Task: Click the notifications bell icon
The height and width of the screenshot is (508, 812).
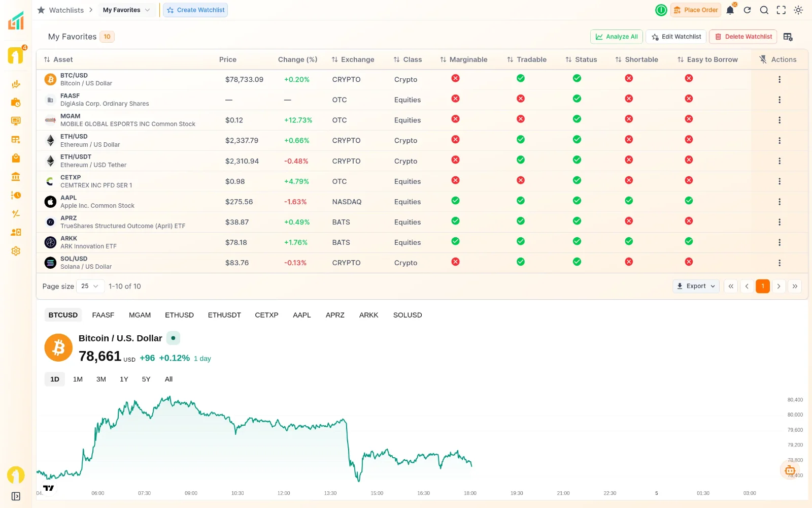Action: point(730,10)
